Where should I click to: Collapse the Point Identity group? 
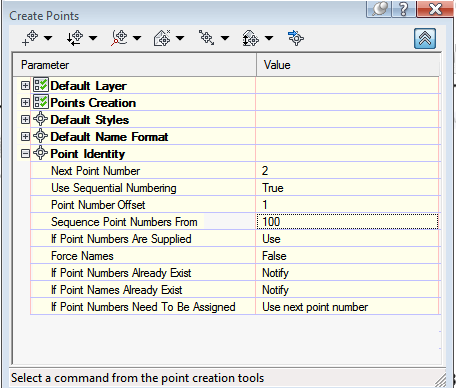(x=25, y=154)
